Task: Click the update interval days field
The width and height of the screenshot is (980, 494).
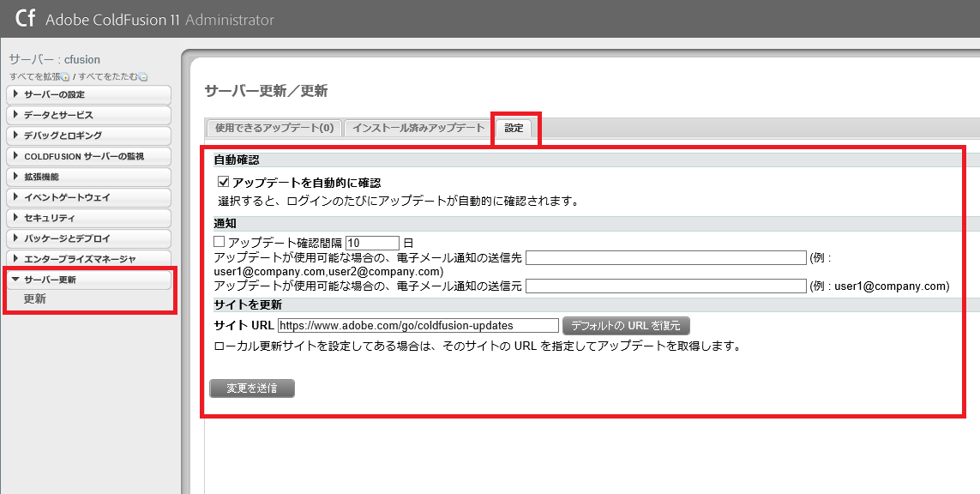Action: (x=372, y=244)
